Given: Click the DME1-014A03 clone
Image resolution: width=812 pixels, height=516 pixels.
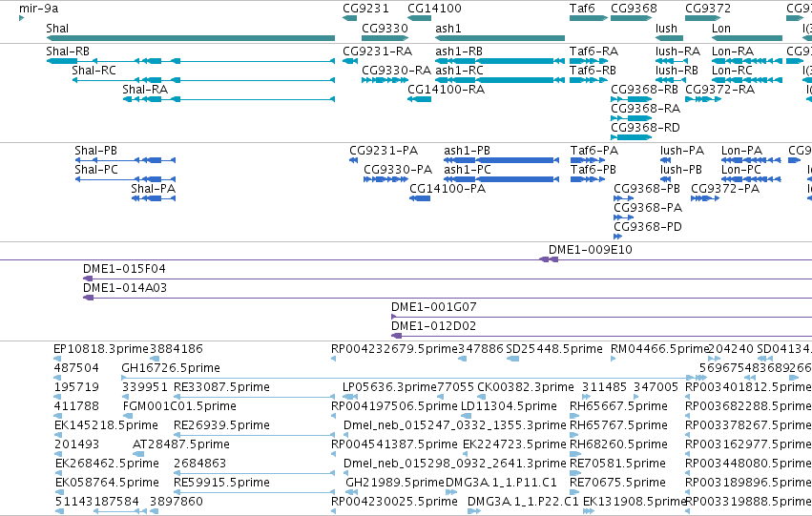Looking at the screenshot, I should click(448, 299).
